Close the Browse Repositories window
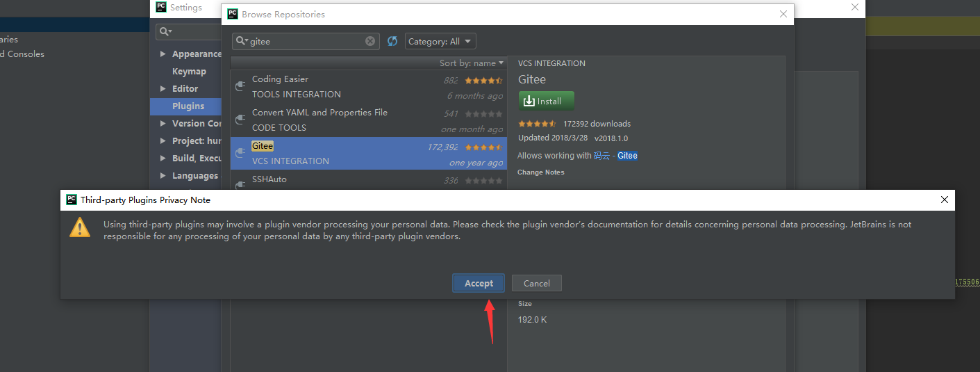This screenshot has height=372, width=980. (x=783, y=14)
